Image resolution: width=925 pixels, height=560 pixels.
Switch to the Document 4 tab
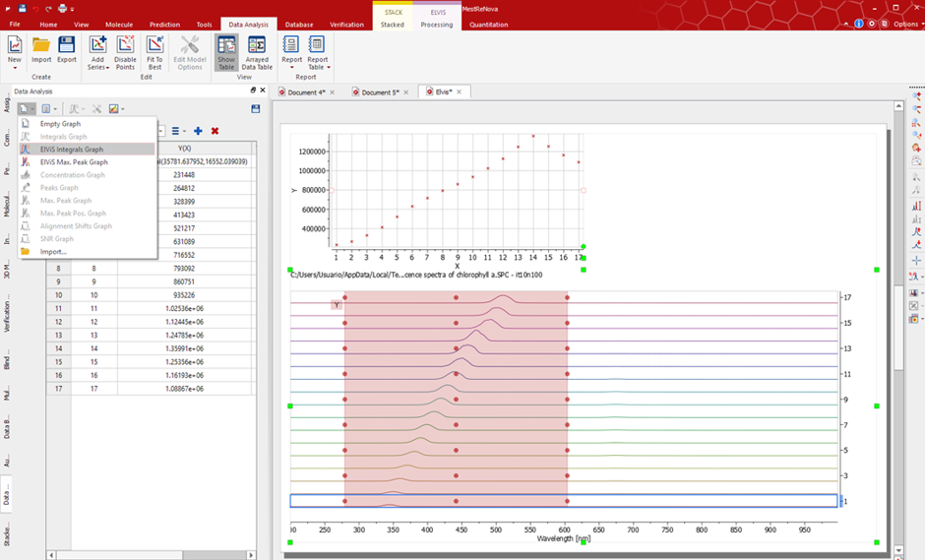click(x=307, y=92)
